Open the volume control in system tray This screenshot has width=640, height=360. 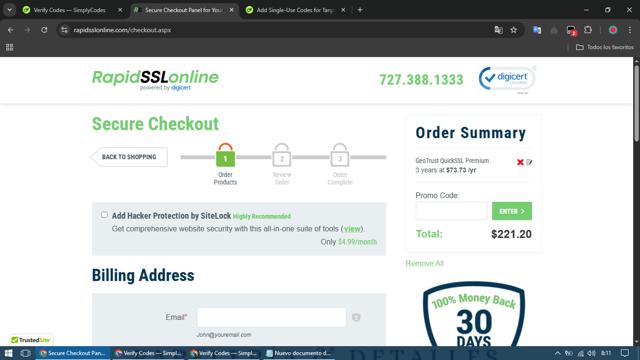[x=591, y=353]
